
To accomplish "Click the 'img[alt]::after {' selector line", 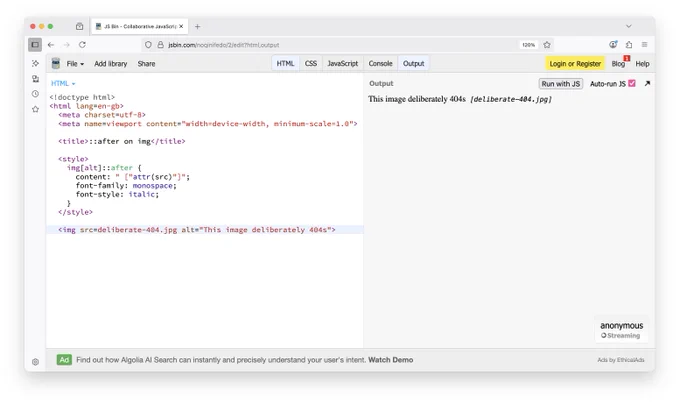I will point(104,168).
